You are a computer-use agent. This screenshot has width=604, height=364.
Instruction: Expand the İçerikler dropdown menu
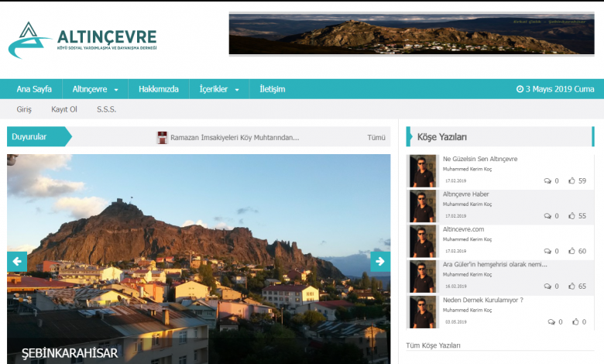pyautogui.click(x=219, y=89)
